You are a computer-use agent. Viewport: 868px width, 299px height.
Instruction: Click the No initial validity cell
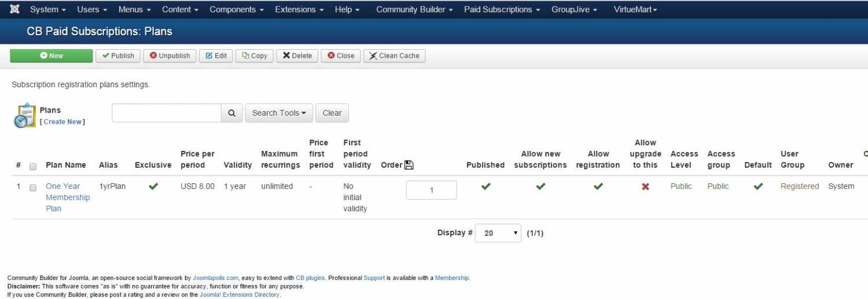pos(355,197)
